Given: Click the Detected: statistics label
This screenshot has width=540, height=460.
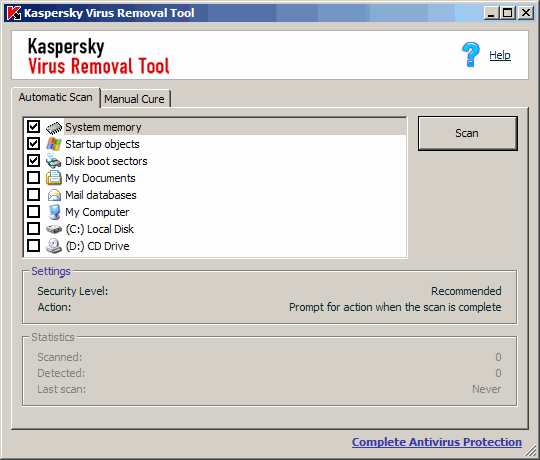Looking at the screenshot, I should [x=61, y=373].
